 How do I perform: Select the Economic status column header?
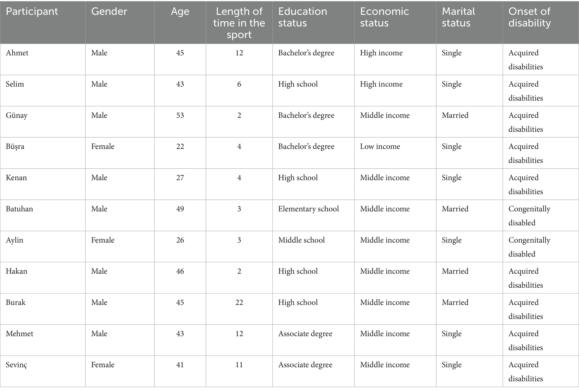(x=384, y=17)
